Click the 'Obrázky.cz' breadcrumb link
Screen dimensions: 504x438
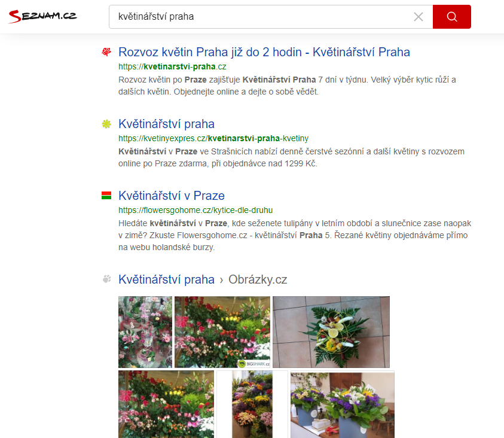258,279
